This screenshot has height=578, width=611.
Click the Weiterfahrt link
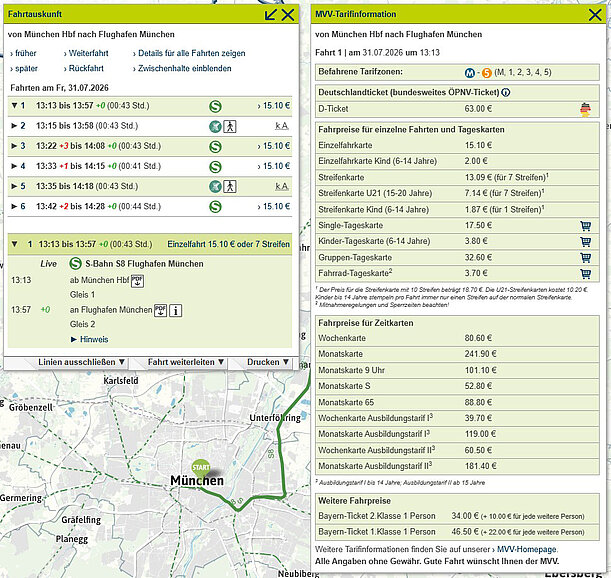coord(86,53)
